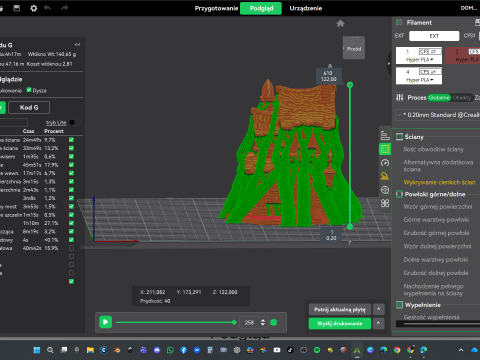The width and height of the screenshot is (480, 360).
Task: Open filament 4 Hyper PLA dropdown
Action: pyautogui.click(x=419, y=80)
